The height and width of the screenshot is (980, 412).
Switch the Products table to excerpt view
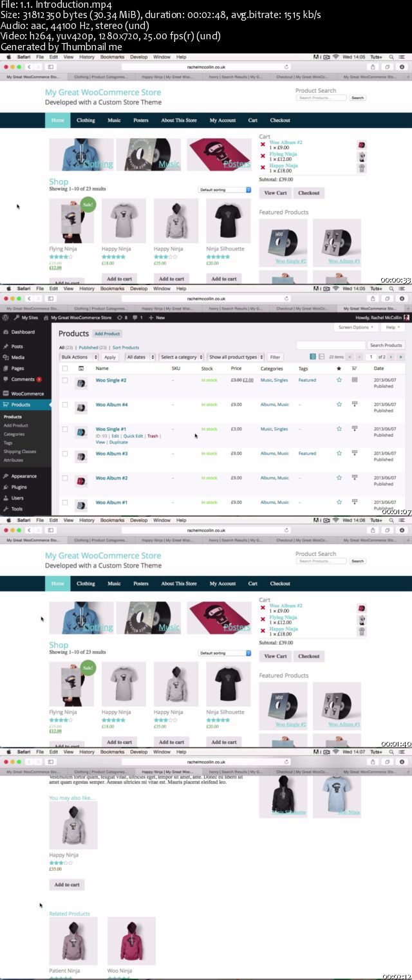point(321,356)
